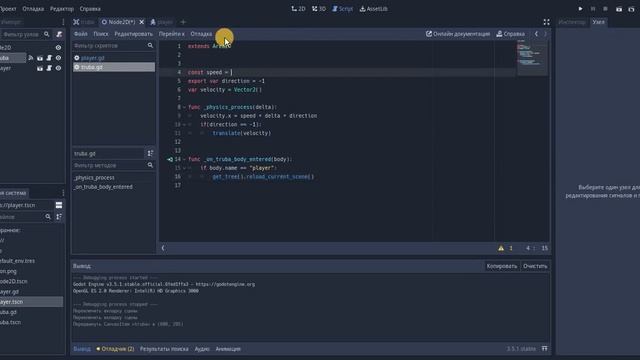Toggle visibility of the root Node2D
Screen dimensions: 640x360
tap(58, 48)
